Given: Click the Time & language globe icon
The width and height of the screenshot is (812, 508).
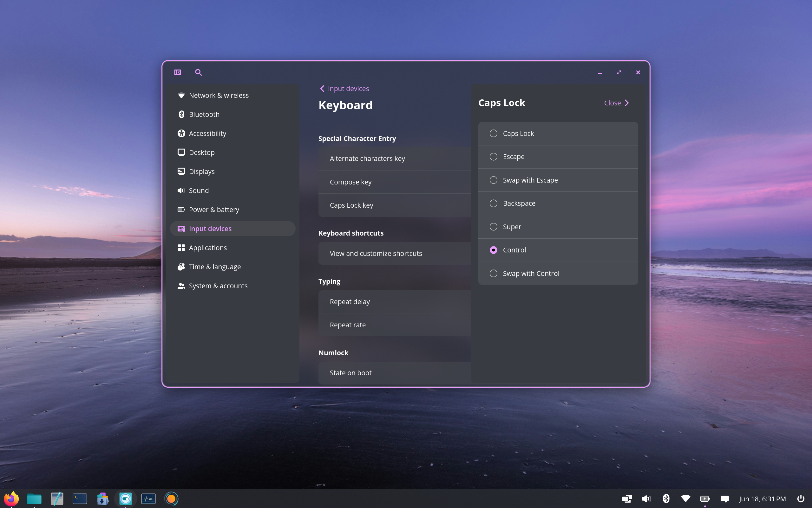Looking at the screenshot, I should (x=181, y=267).
